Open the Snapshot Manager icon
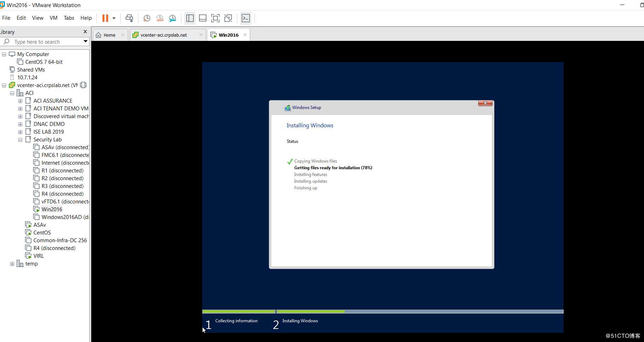Image resolution: width=644 pixels, height=342 pixels. [172, 18]
